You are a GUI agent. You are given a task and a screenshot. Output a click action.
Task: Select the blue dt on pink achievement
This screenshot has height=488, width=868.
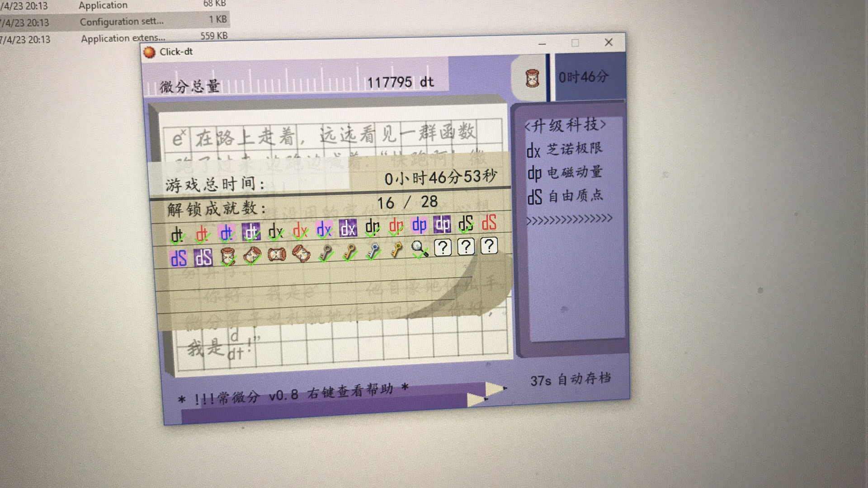[226, 233]
